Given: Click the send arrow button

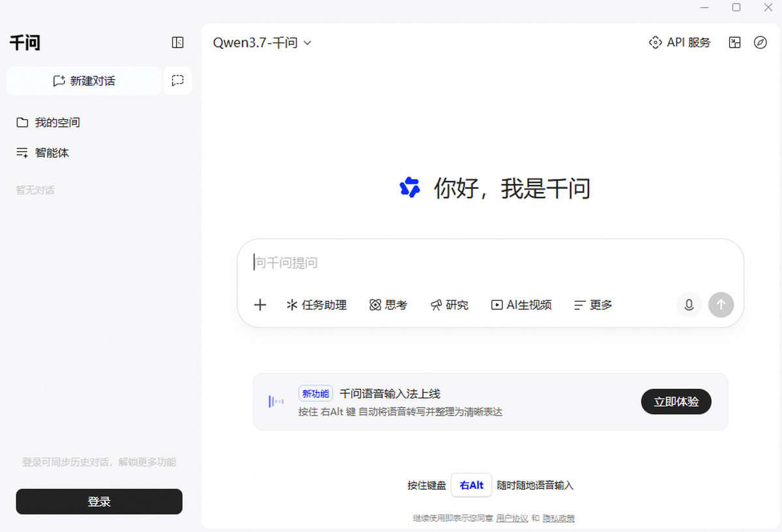Looking at the screenshot, I should (721, 305).
